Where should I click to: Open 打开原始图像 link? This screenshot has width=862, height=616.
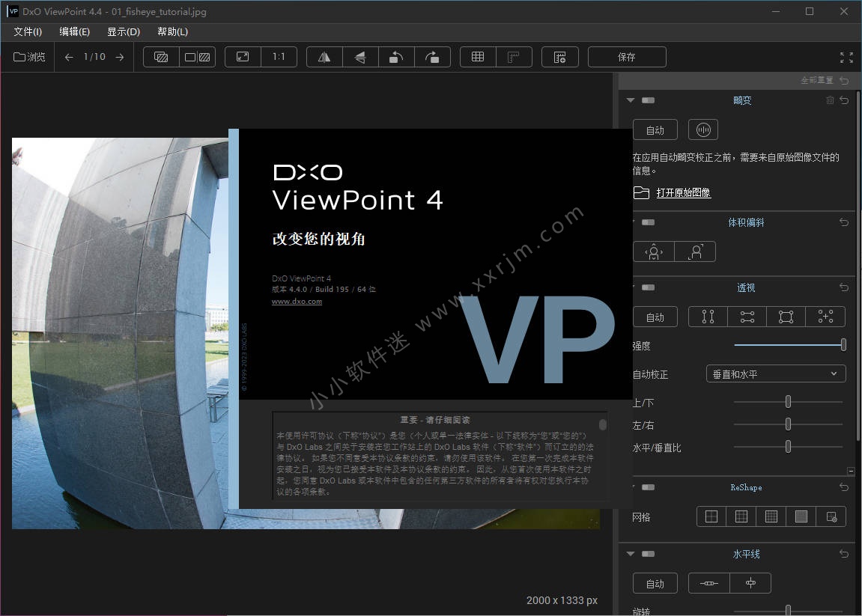[683, 192]
